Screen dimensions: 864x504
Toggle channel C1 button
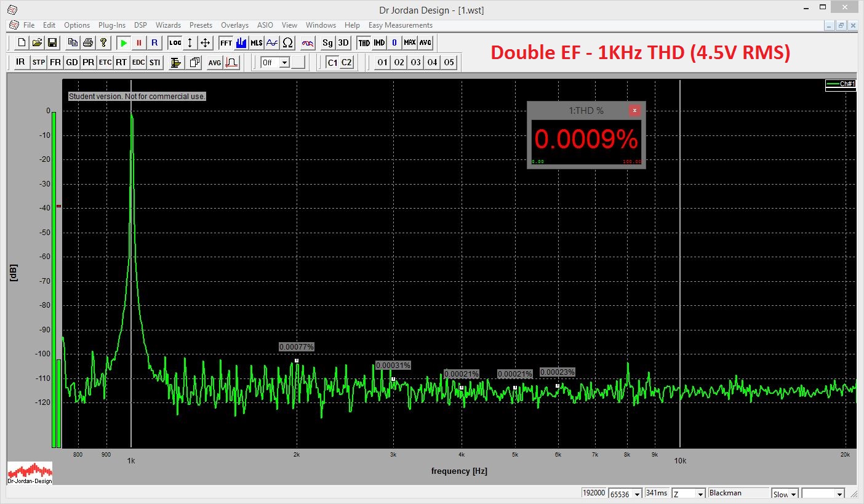pos(332,62)
